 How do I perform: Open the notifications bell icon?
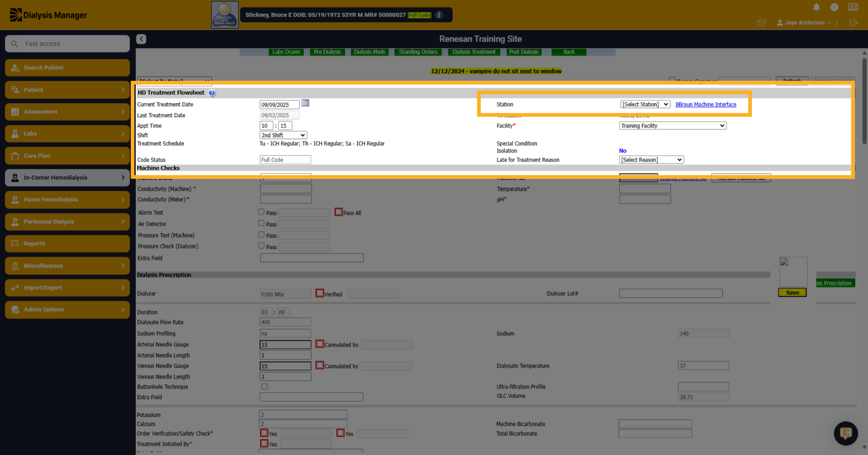click(816, 7)
